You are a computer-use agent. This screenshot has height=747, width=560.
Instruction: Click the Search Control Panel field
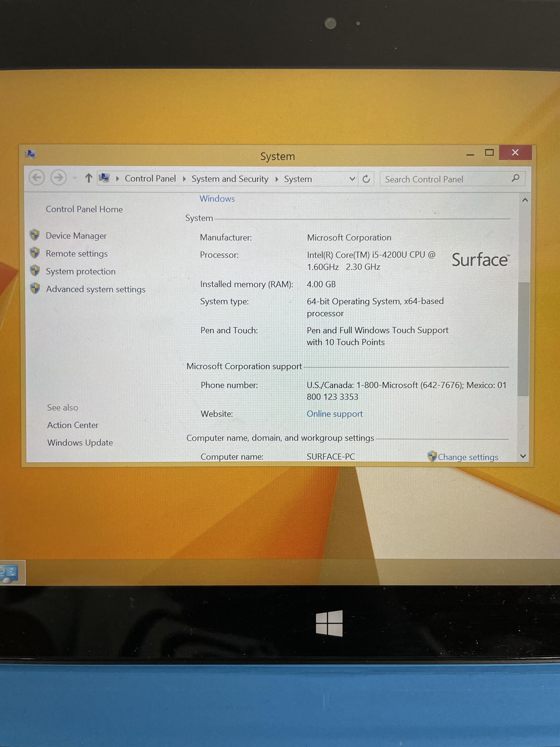click(452, 179)
